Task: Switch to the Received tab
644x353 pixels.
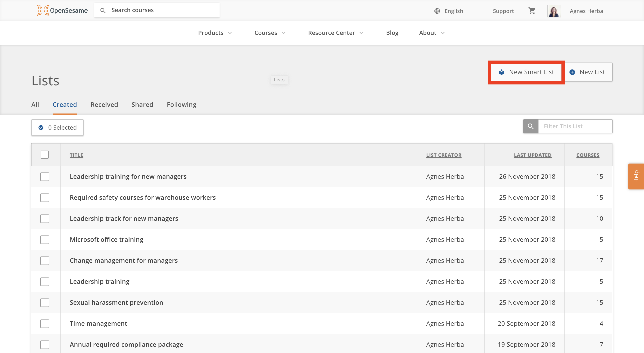Action: (104, 104)
